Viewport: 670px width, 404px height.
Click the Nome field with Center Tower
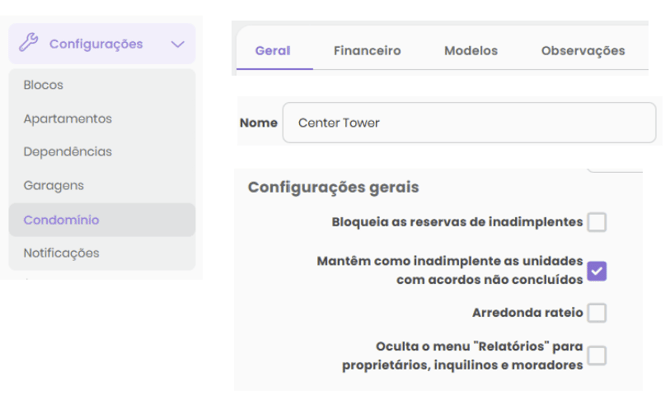469,123
